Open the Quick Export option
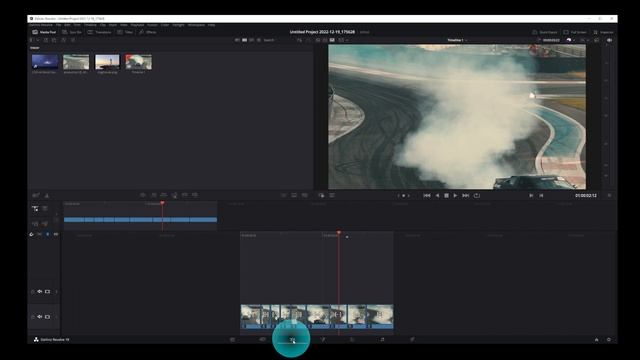The image size is (640, 360). coord(545,32)
